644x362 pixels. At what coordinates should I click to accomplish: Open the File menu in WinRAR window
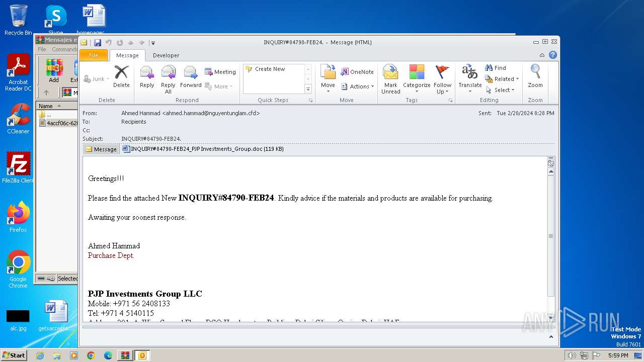point(42,49)
